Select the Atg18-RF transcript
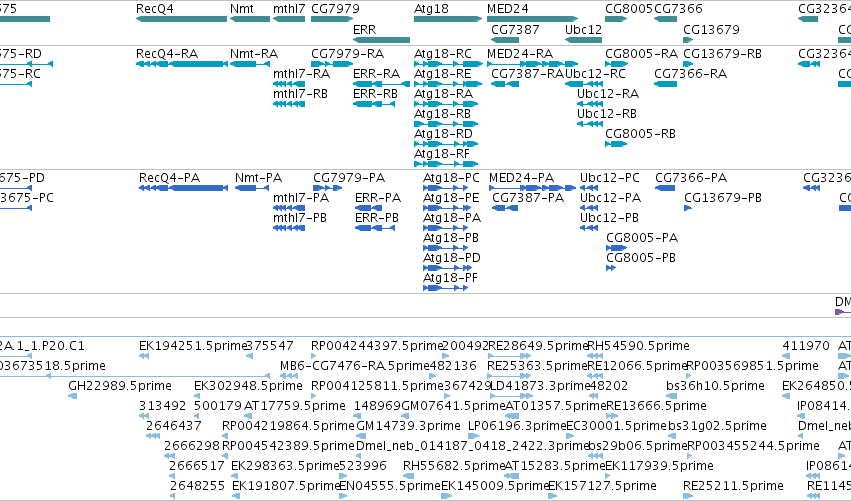This screenshot has width=851, height=501. point(446,164)
